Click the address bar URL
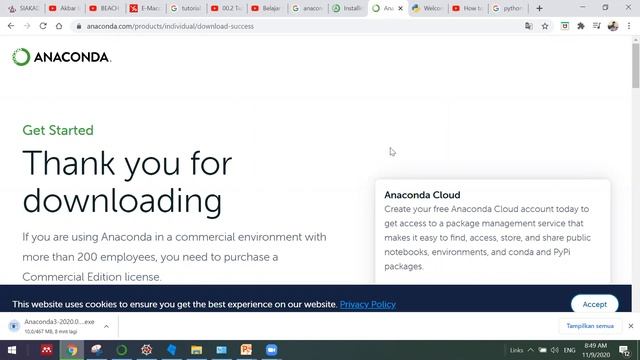640x360 pixels. coord(170,26)
